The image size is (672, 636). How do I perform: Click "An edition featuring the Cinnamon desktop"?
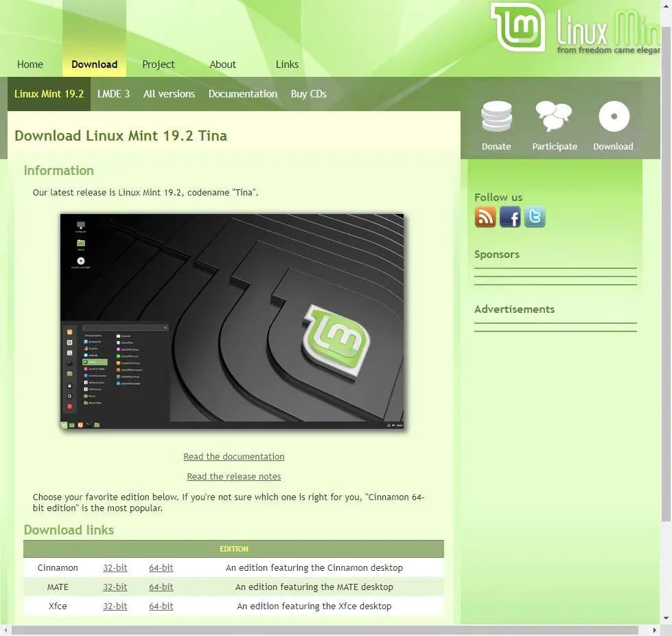(314, 567)
